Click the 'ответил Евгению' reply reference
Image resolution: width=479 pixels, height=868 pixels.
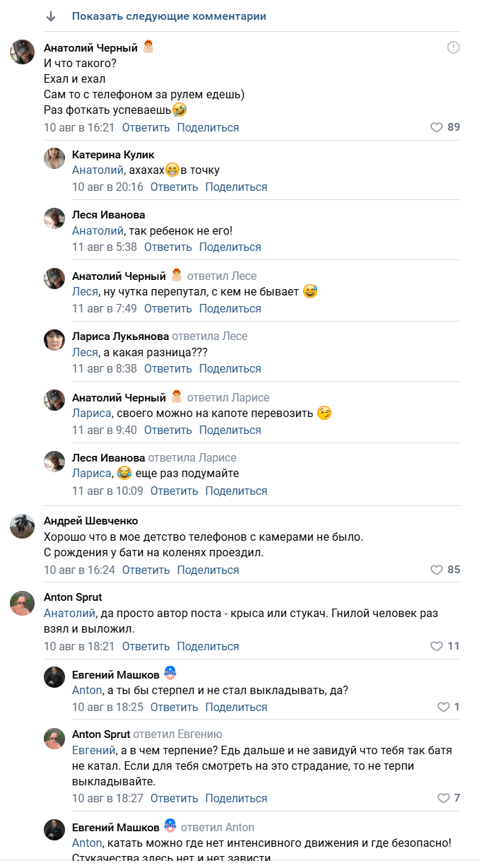pyautogui.click(x=178, y=734)
